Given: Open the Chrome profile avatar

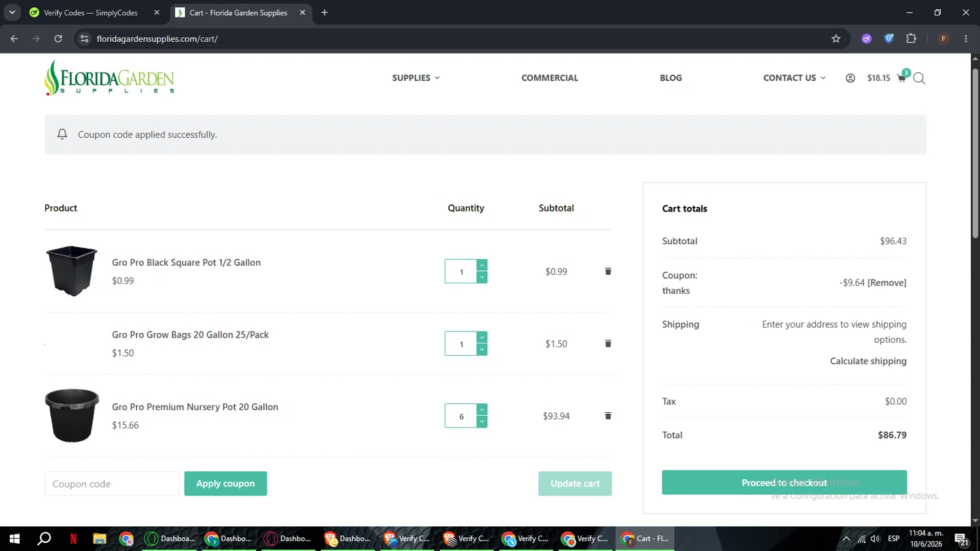Looking at the screenshot, I should [x=943, y=39].
